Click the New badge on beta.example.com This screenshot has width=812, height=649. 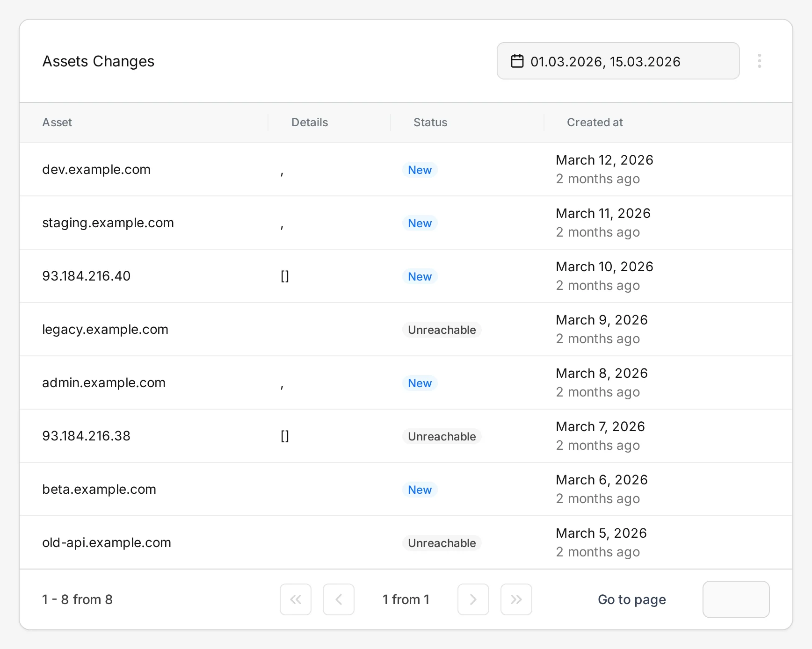pos(419,490)
